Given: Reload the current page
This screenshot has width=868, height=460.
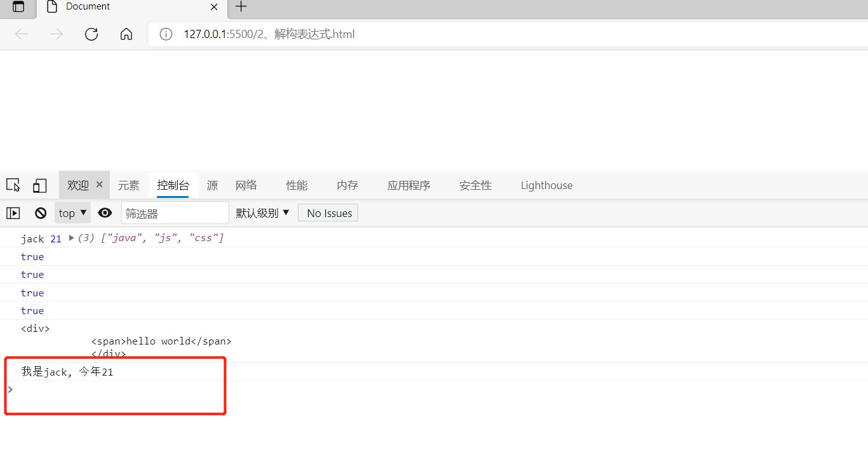Looking at the screenshot, I should point(91,34).
